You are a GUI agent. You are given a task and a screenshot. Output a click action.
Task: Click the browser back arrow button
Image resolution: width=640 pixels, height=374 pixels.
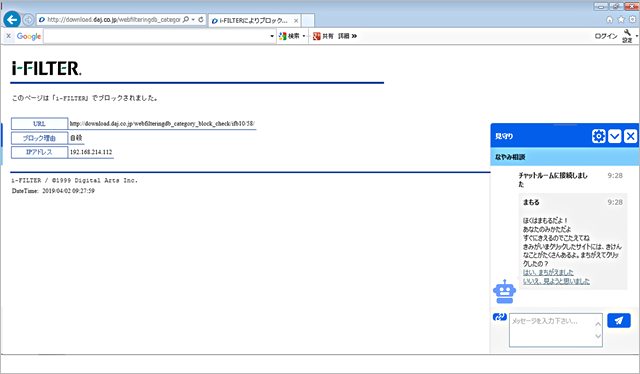(12, 19)
